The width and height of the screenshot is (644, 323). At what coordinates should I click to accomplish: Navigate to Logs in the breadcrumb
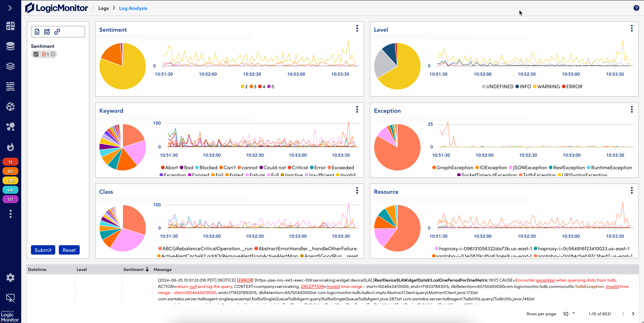(103, 8)
